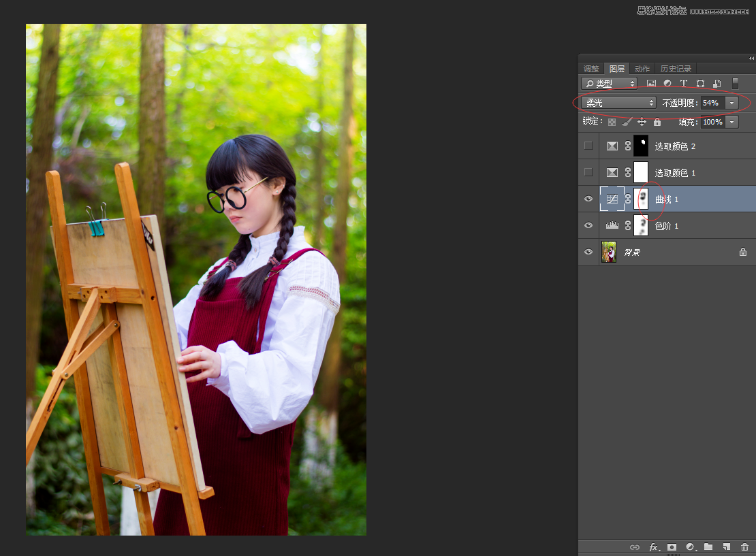The height and width of the screenshot is (556, 756).
Task: Click the lock all padlock icon
Action: (x=657, y=122)
